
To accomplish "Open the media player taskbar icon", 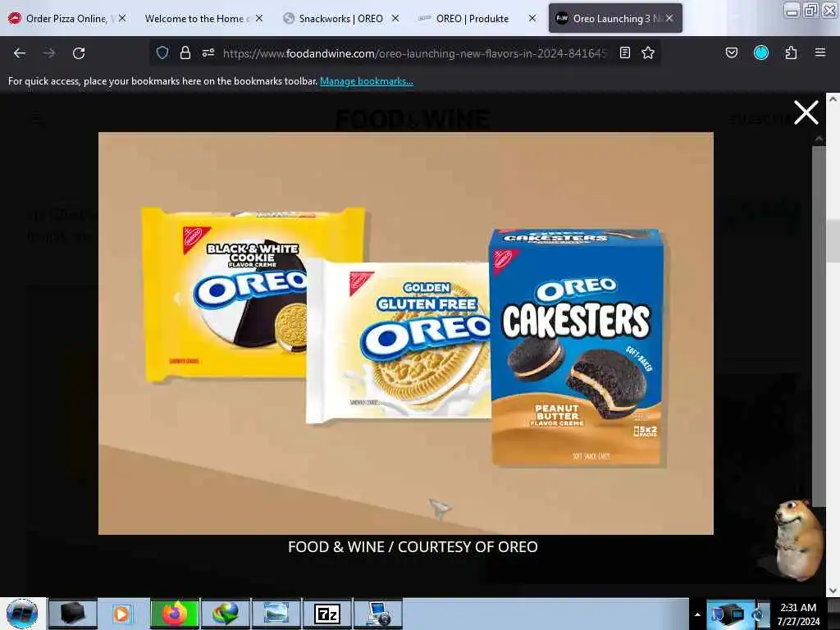I will click(x=123, y=614).
